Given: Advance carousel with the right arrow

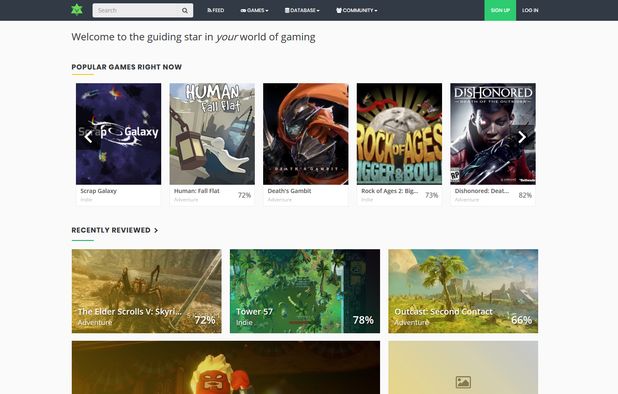Looking at the screenshot, I should pos(522,137).
